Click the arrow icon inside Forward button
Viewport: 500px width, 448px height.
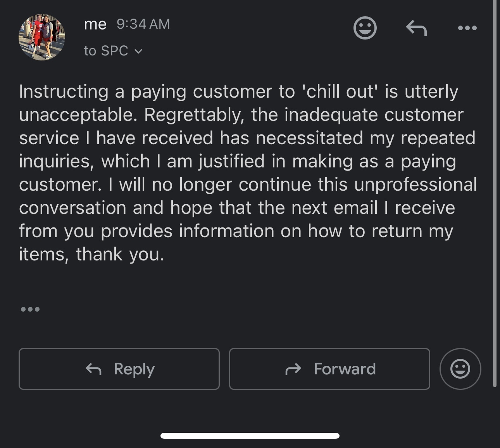coord(293,369)
